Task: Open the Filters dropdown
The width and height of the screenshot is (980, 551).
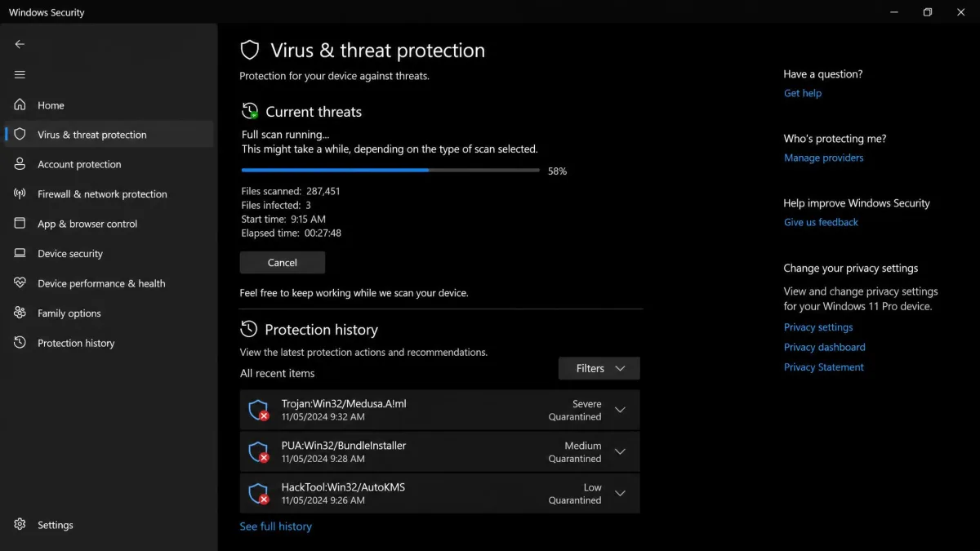Action: (599, 368)
